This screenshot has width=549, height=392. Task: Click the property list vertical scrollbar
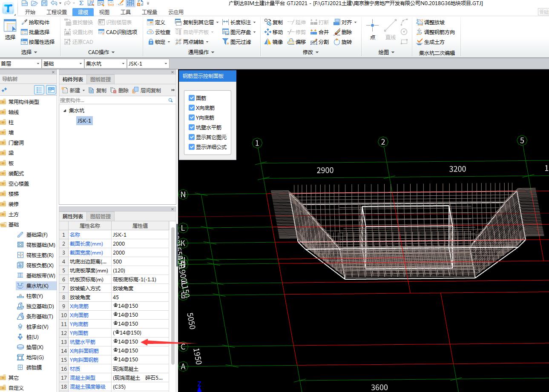tap(172, 296)
